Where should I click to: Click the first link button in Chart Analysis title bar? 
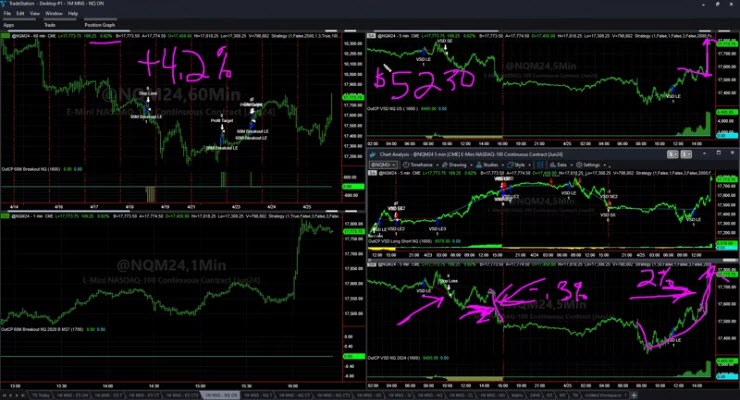[673, 154]
